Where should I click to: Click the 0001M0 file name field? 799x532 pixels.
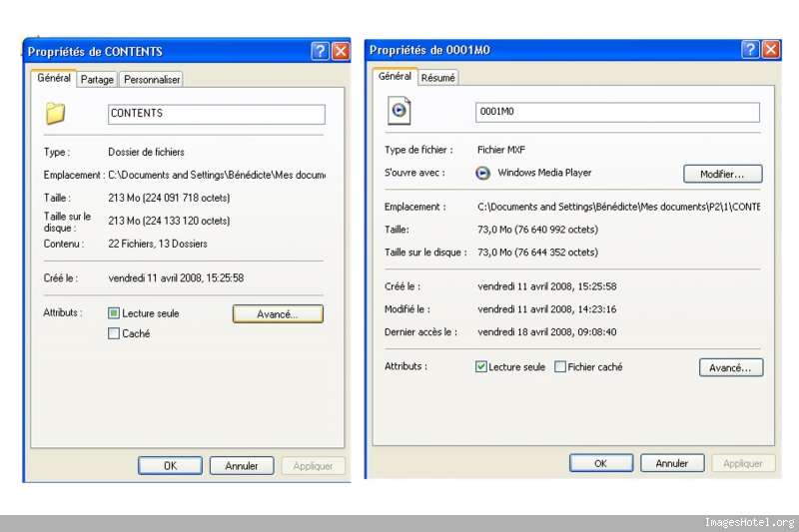point(617,112)
